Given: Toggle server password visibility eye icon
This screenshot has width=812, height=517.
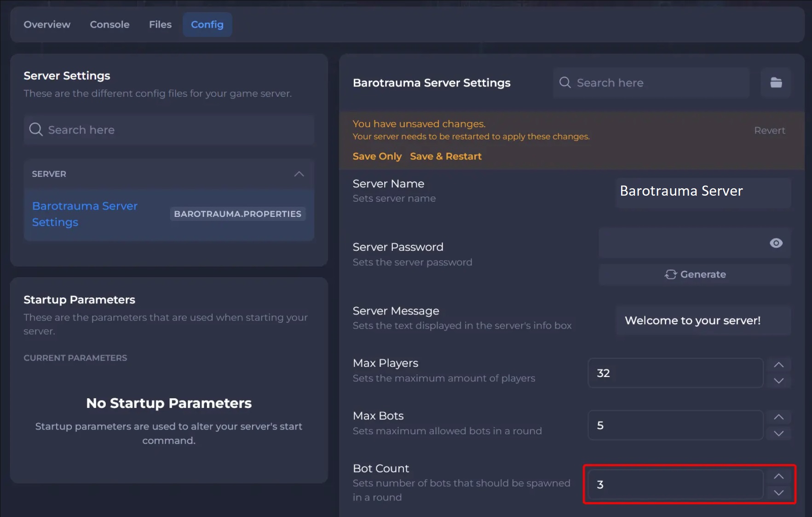Looking at the screenshot, I should (776, 243).
